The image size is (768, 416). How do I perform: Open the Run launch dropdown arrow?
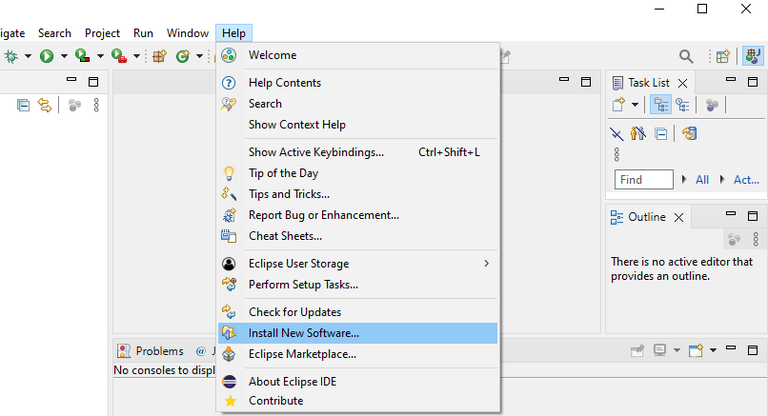[x=64, y=56]
